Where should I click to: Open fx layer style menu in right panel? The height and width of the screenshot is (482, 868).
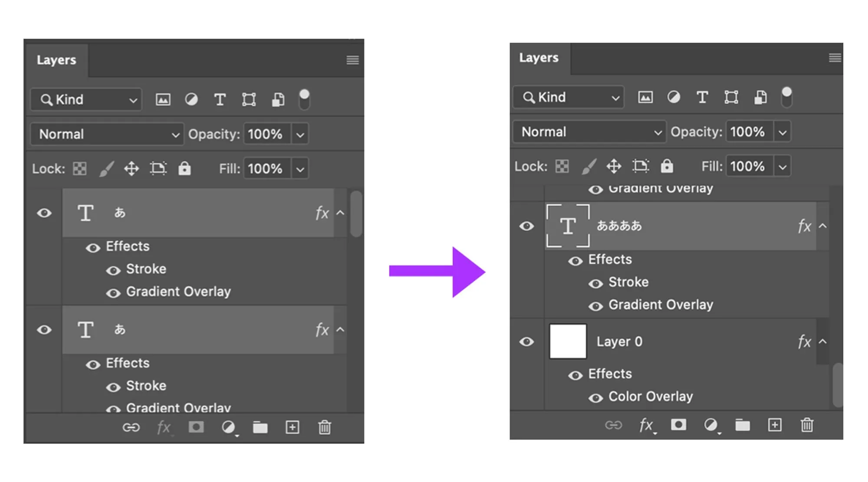point(646,425)
